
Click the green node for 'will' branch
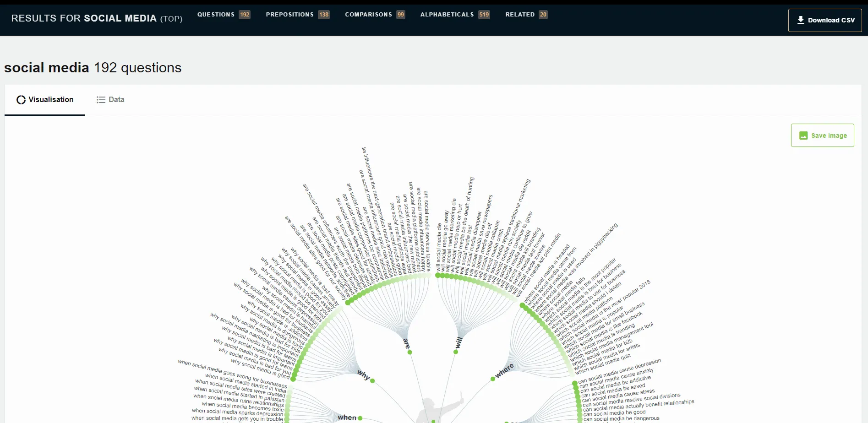456,352
